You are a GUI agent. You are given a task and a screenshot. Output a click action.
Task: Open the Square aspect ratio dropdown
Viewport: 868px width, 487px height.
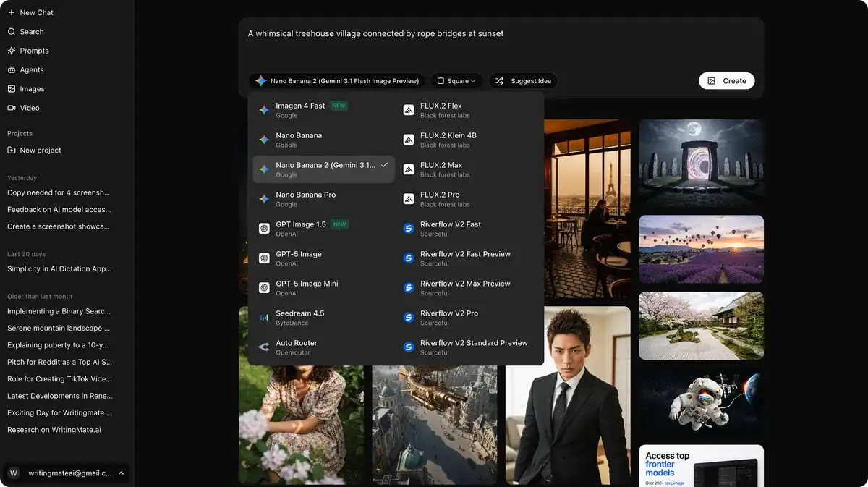457,81
